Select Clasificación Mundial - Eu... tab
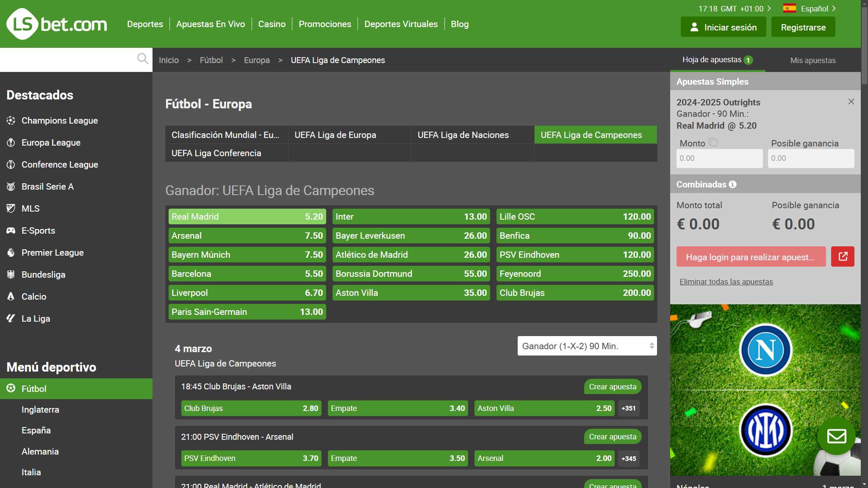The height and width of the screenshot is (488, 868). point(227,135)
